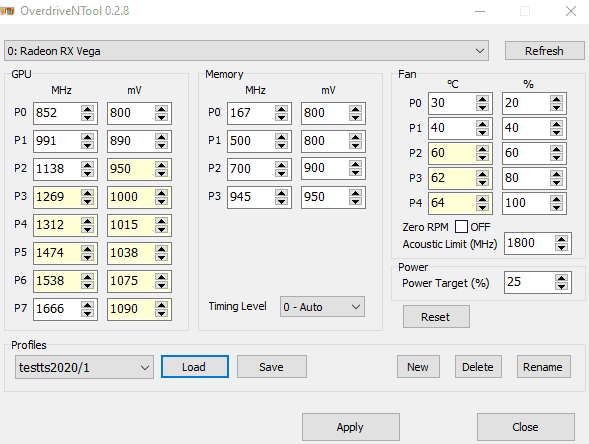Viewport: 589px width, 444px height.
Task: Decrease GPU P4 mV with down arrow
Action: (x=161, y=229)
